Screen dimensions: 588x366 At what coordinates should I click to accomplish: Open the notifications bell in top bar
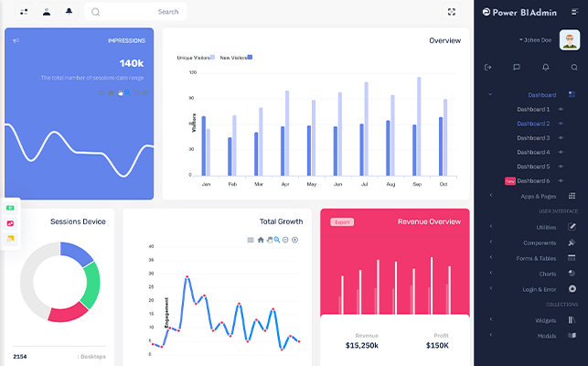tap(69, 12)
